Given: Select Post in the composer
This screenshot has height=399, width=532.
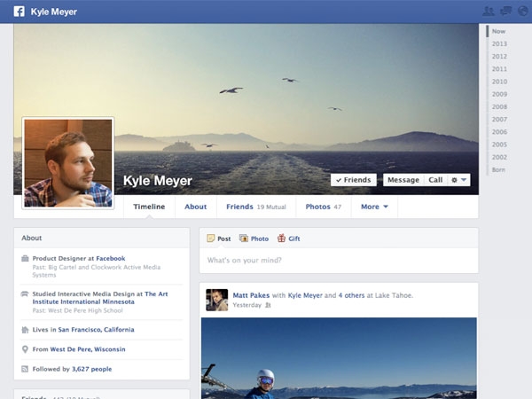Looking at the screenshot, I should (219, 239).
